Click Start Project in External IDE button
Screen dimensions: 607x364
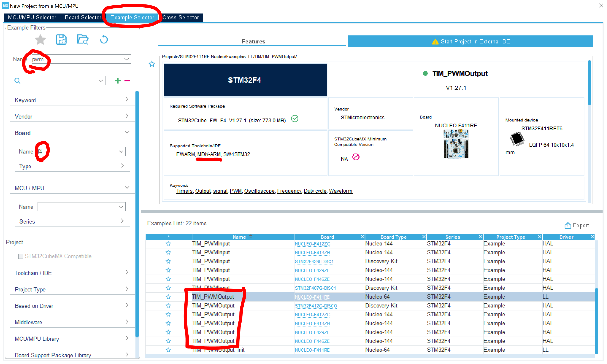point(470,42)
